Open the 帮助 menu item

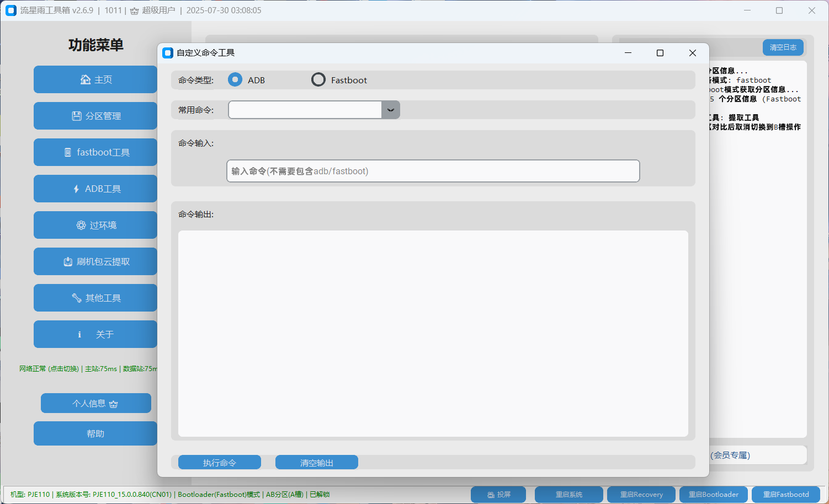tap(95, 433)
